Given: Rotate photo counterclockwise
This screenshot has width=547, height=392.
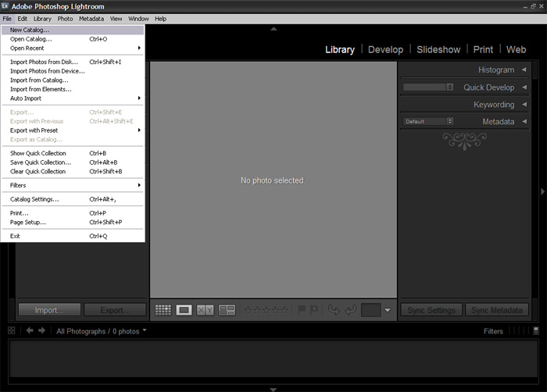Looking at the screenshot, I should (334, 310).
